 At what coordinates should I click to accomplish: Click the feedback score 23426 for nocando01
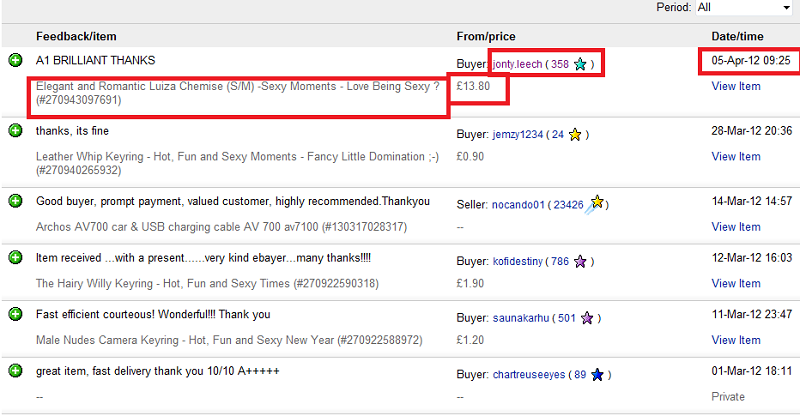coord(569,205)
